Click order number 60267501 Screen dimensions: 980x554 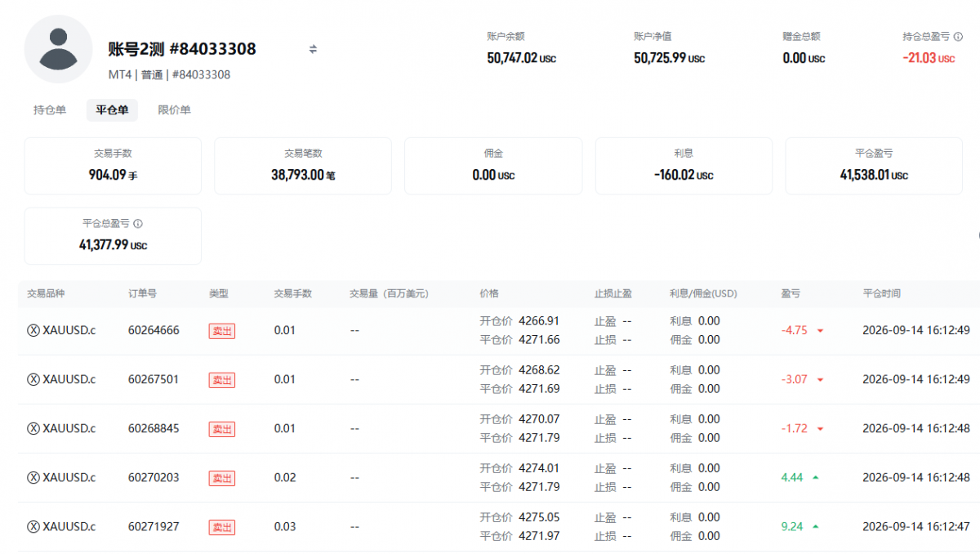tap(154, 379)
